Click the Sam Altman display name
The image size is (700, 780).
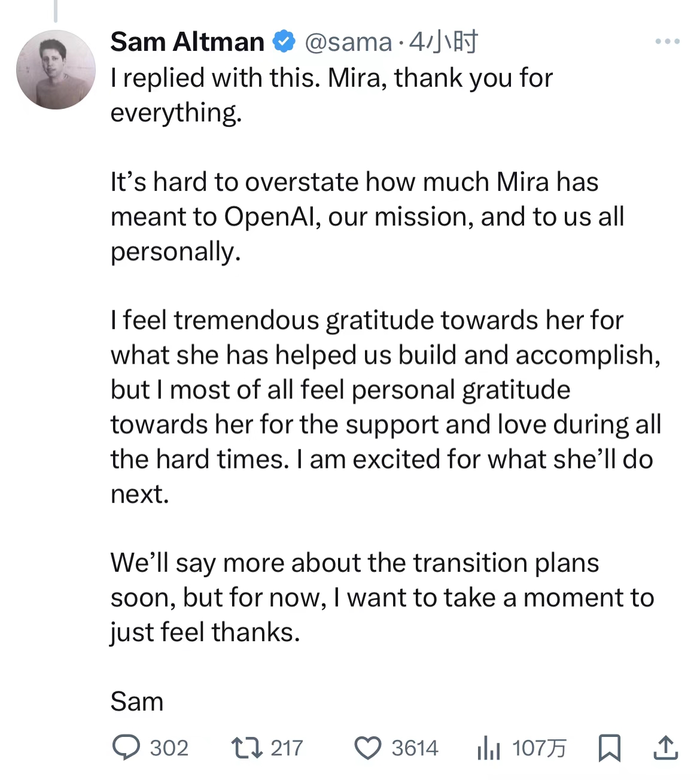[187, 42]
